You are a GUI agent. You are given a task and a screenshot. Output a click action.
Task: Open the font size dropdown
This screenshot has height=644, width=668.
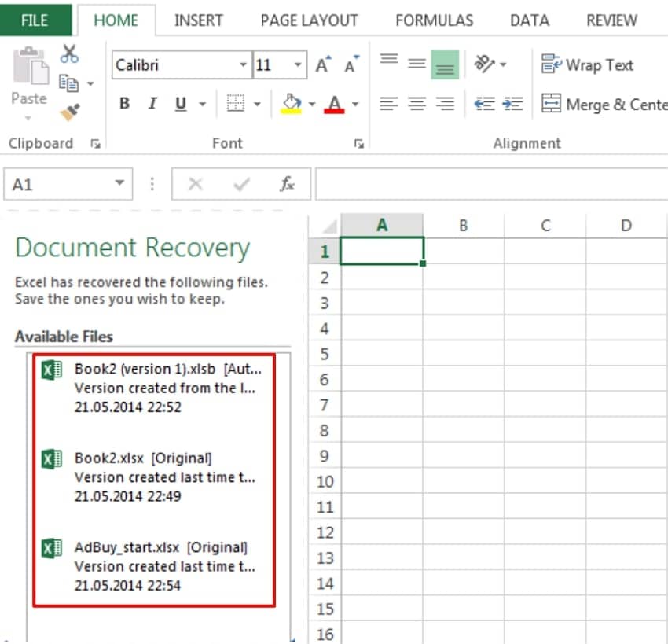(298, 64)
